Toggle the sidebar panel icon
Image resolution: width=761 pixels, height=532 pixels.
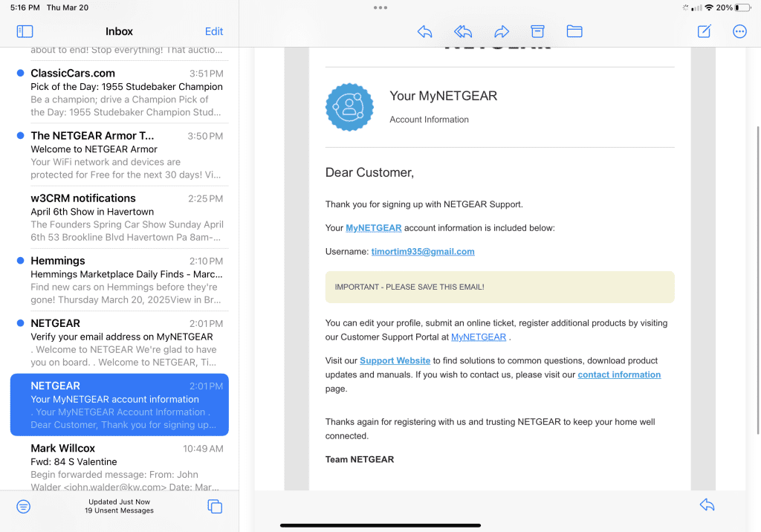25,31
